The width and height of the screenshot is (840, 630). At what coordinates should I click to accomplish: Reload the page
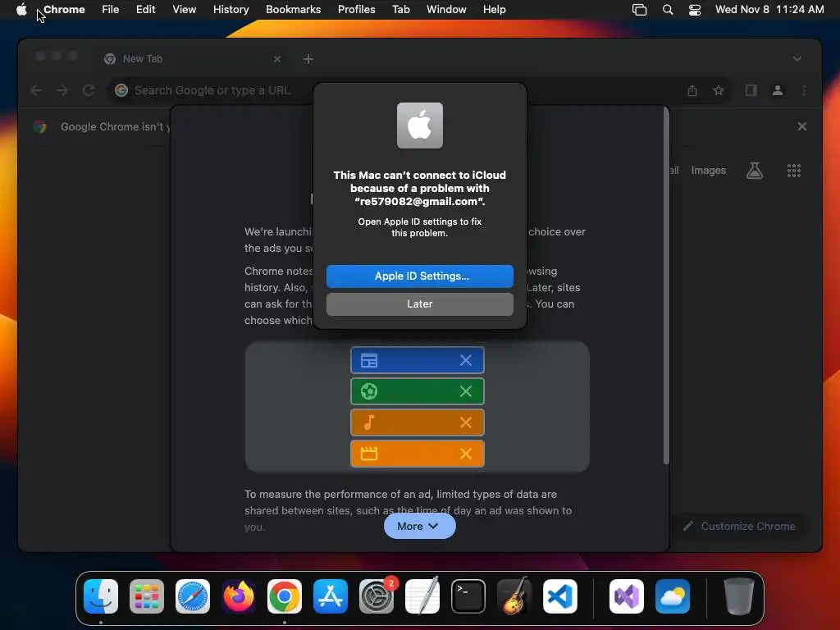(89, 90)
